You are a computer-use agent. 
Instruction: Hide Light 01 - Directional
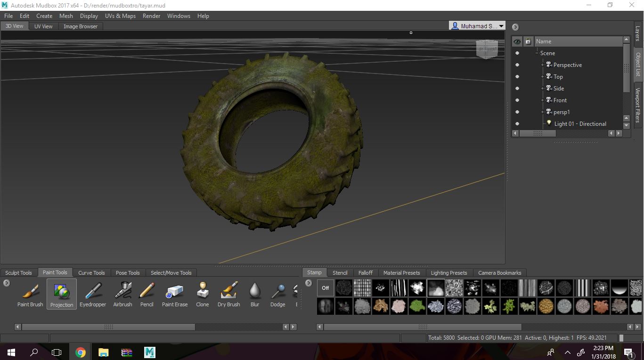(x=517, y=124)
